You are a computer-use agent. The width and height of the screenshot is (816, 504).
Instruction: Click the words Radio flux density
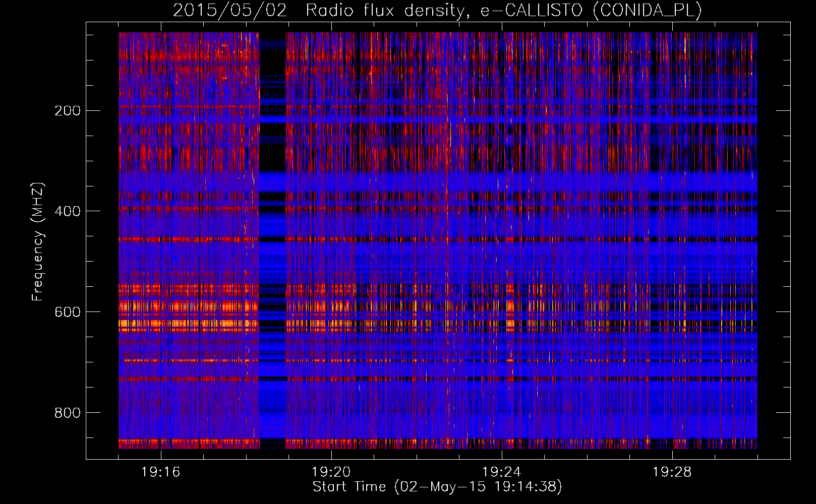coord(385,10)
